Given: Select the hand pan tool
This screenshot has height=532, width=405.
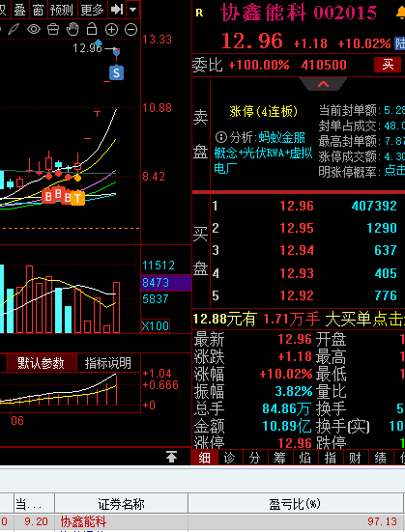Looking at the screenshot, I should coord(72,30).
